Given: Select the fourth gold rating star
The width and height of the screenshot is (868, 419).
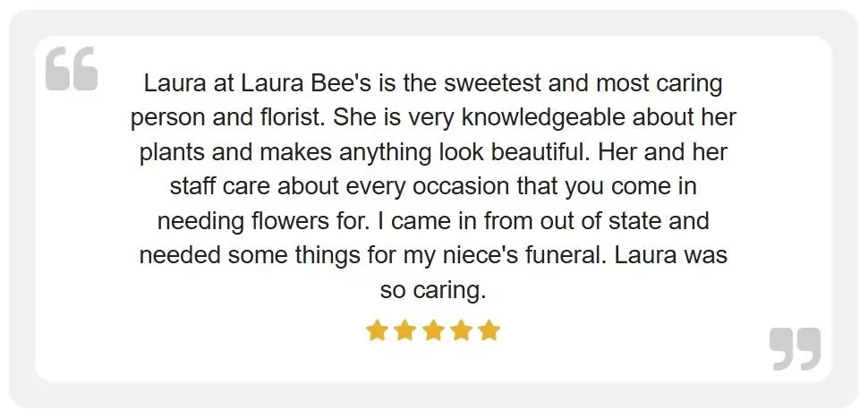Looking at the screenshot, I should point(461,331).
